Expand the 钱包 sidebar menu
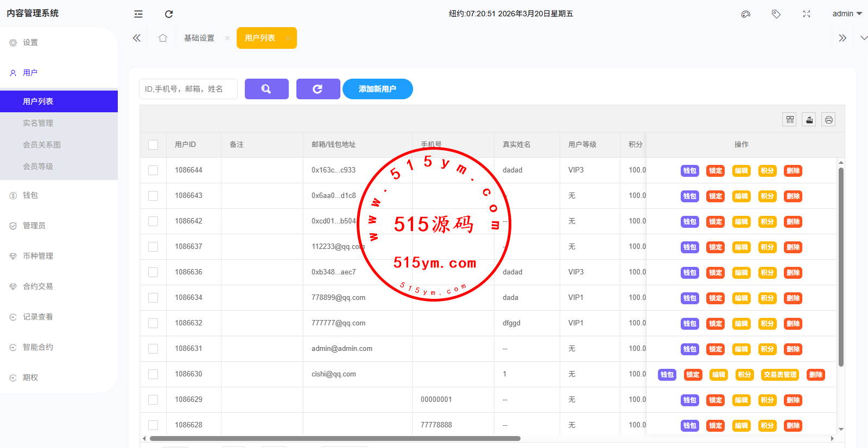868x448 pixels. tap(30, 195)
